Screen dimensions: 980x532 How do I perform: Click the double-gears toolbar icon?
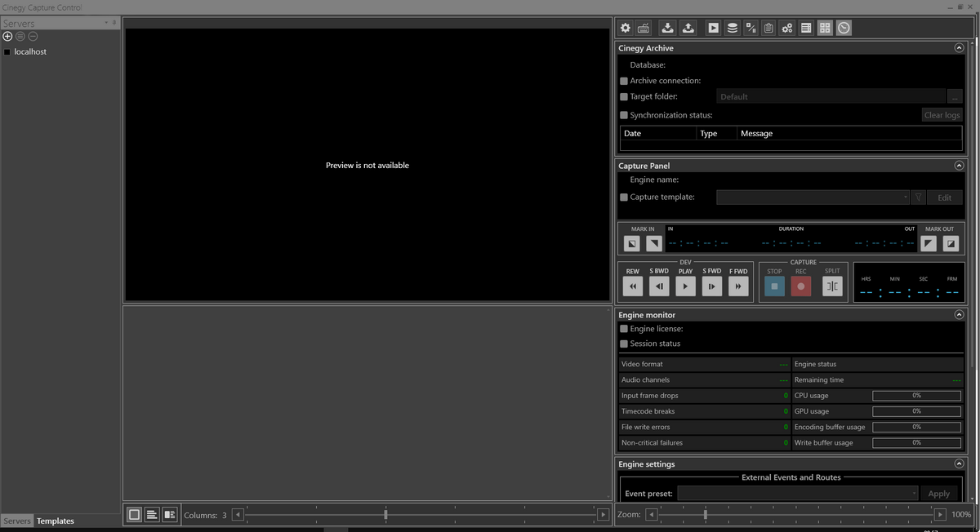tap(787, 28)
